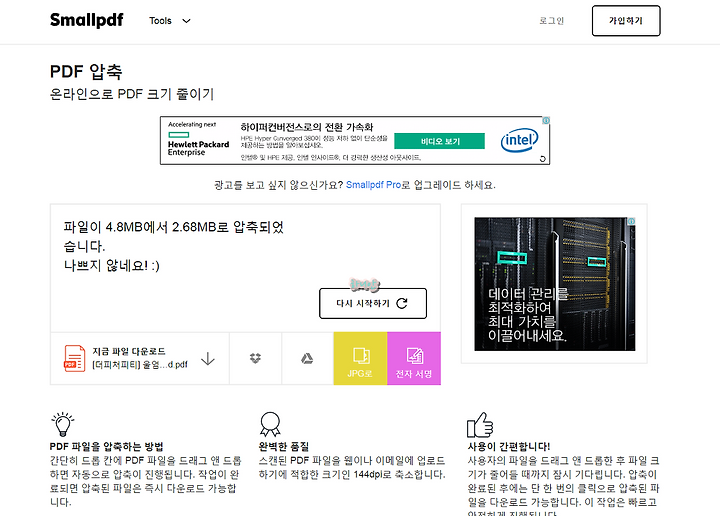Open the Tools dropdown menu
The height and width of the screenshot is (516, 720).
(x=169, y=21)
